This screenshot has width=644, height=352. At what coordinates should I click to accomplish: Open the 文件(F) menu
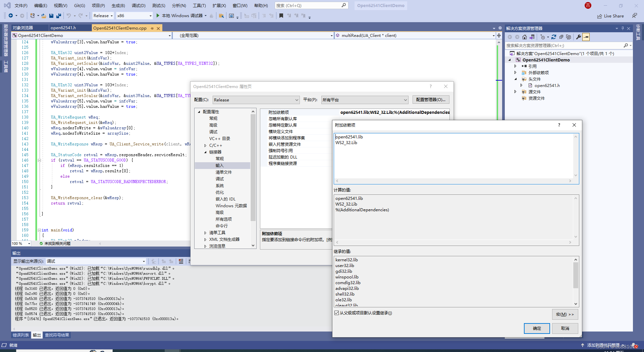(x=21, y=5)
